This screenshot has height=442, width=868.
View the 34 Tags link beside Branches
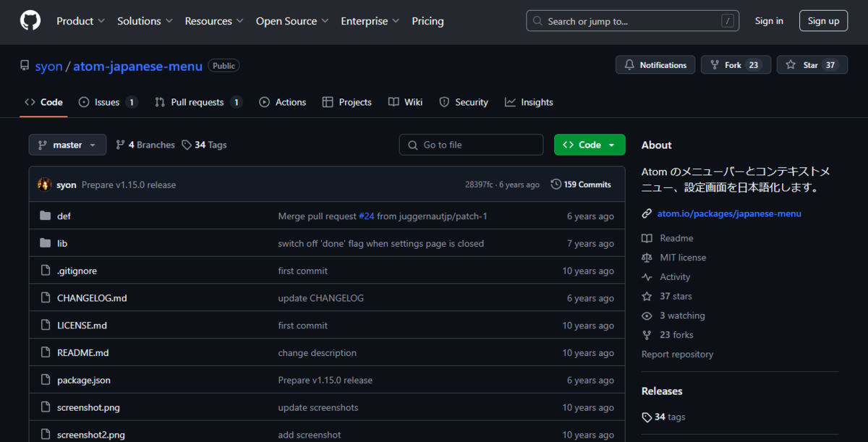click(204, 145)
